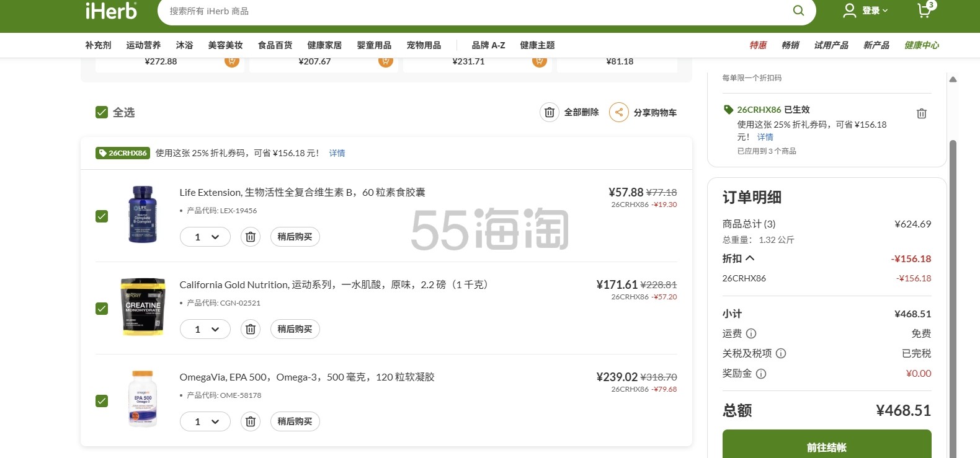Screen dimensions: 980x458
Task: Click the search magnifier icon
Action: [798, 11]
